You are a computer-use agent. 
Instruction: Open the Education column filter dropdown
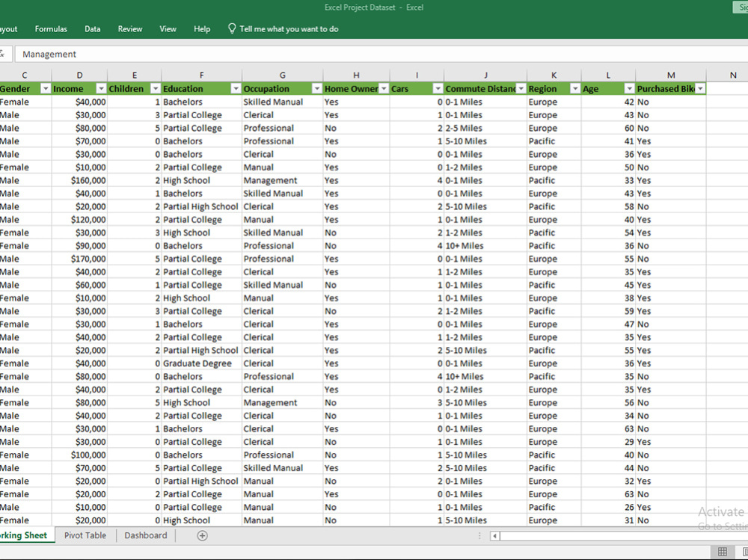coord(236,89)
